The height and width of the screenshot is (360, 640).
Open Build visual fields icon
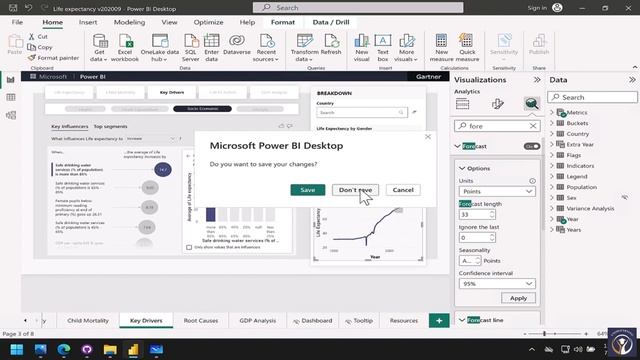pyautogui.click(x=462, y=104)
